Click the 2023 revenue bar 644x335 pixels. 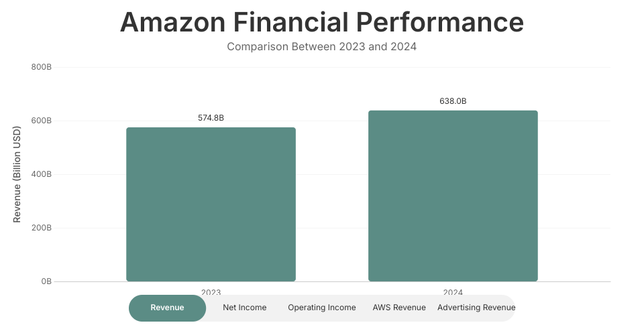[211, 204]
